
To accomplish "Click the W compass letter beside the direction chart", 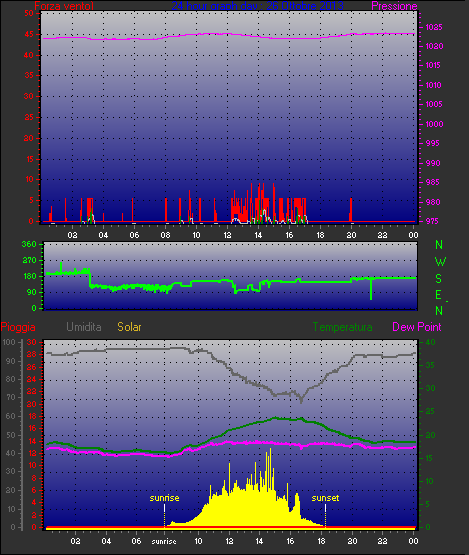I will 440,262.
